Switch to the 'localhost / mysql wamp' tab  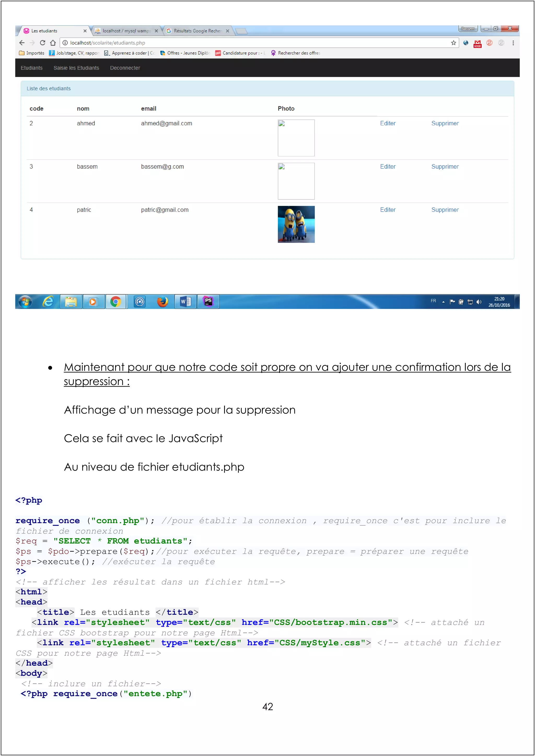(x=126, y=31)
